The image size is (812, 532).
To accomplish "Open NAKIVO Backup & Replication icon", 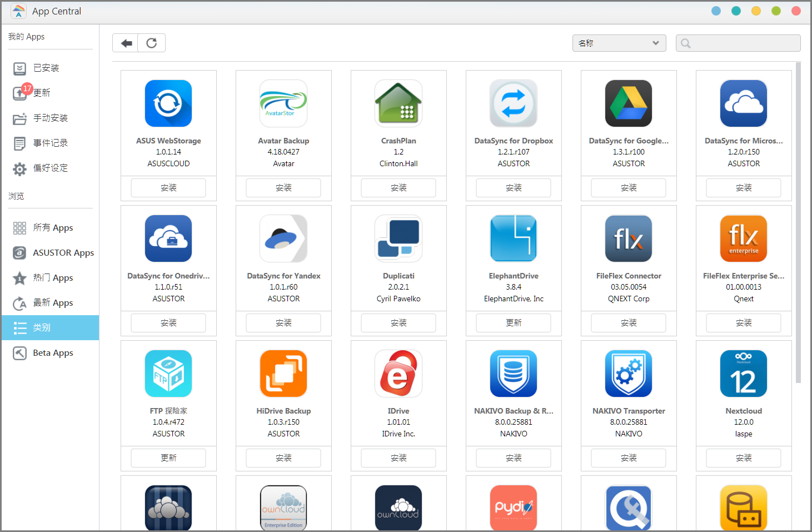I will coord(514,374).
